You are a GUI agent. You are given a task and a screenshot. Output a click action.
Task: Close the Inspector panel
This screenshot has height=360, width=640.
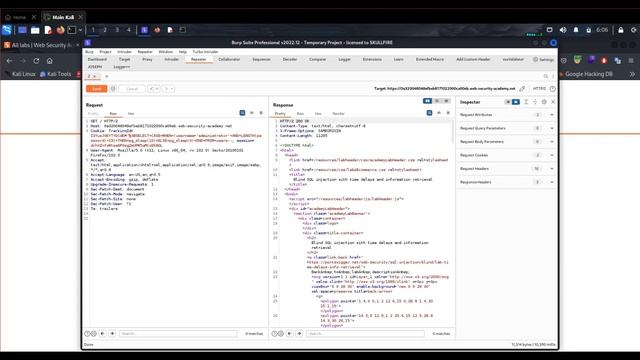[553, 102]
